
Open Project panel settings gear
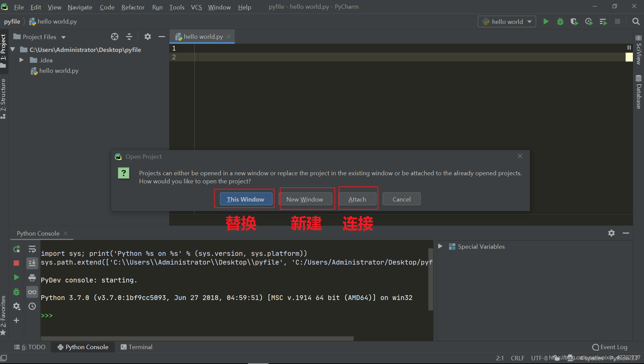click(x=148, y=37)
